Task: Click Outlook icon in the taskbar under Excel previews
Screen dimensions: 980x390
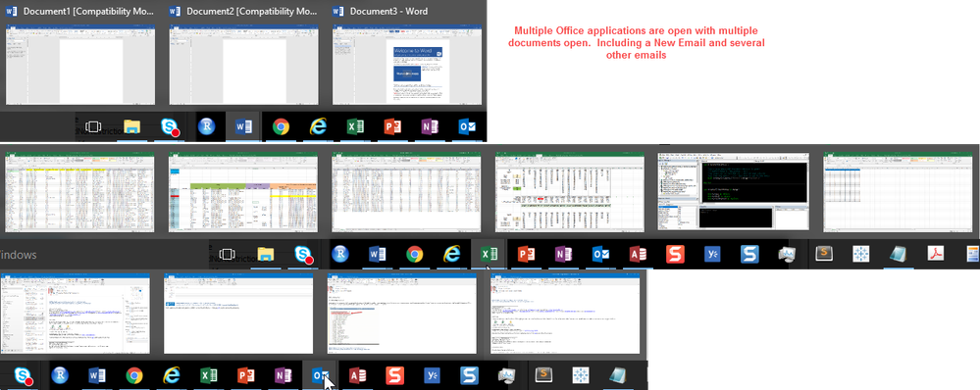Action: coord(600,254)
